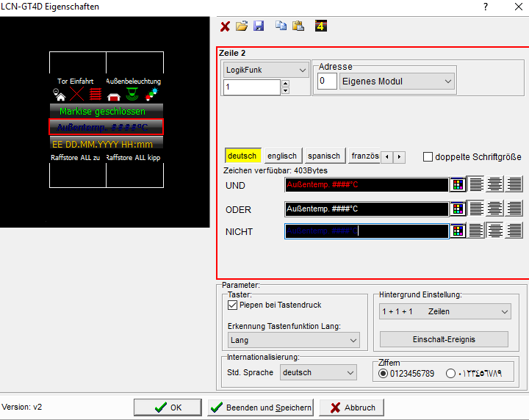Click the Einschalt-Ereignis button
Screen dimensions: 529x420
pos(444,339)
